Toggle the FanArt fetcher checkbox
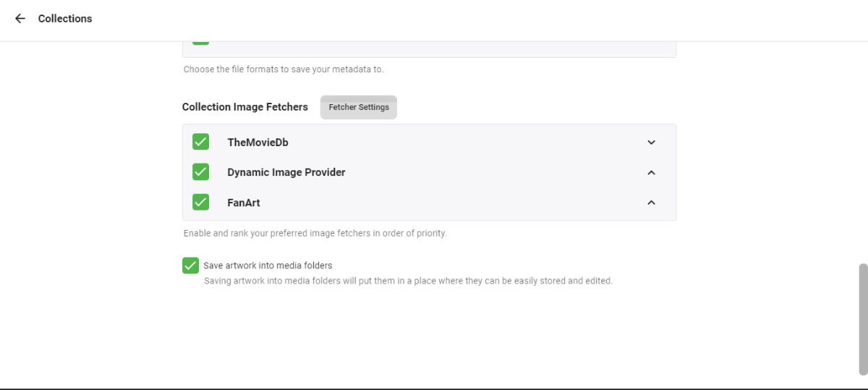Screen dimensions: 868x390 click(x=200, y=203)
